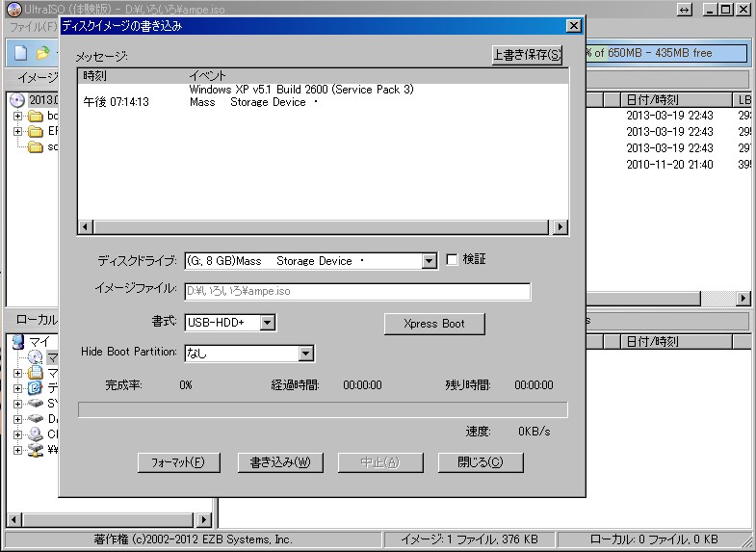Click the network drive icon labeled ¥¥
This screenshot has height=552, width=756.
coord(35,449)
